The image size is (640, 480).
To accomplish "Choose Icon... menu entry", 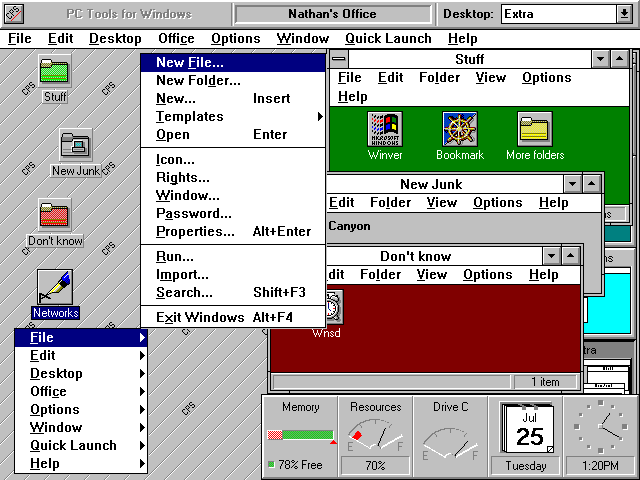I will point(233,160).
